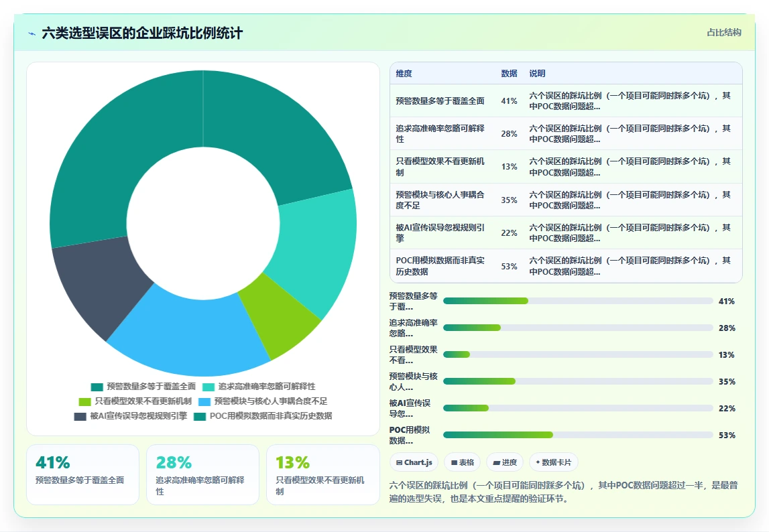Click the table row 预警模块与核心人事耦合度不足
This screenshot has height=532, width=769.
pyautogui.click(x=566, y=200)
